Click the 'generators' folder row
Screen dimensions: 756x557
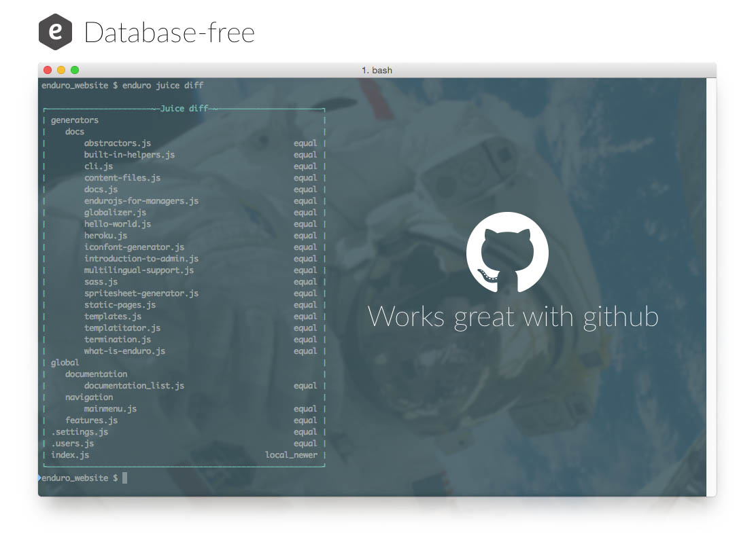pos(75,120)
